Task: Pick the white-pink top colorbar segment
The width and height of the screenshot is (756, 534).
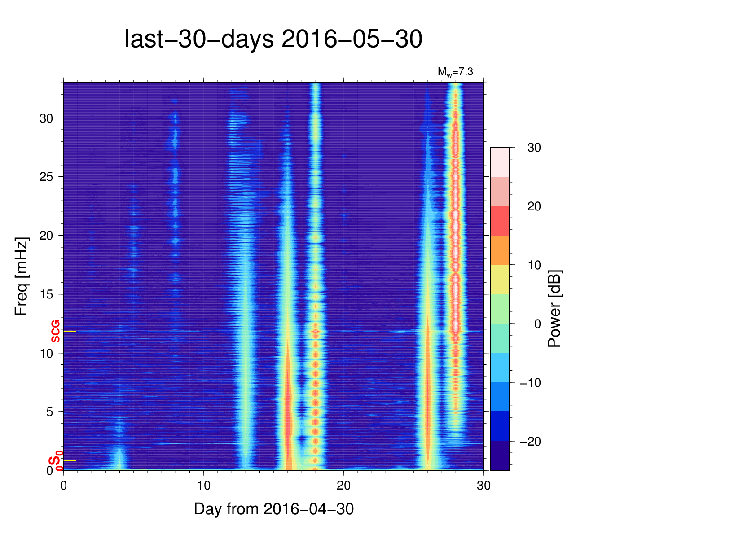Action: click(x=500, y=162)
